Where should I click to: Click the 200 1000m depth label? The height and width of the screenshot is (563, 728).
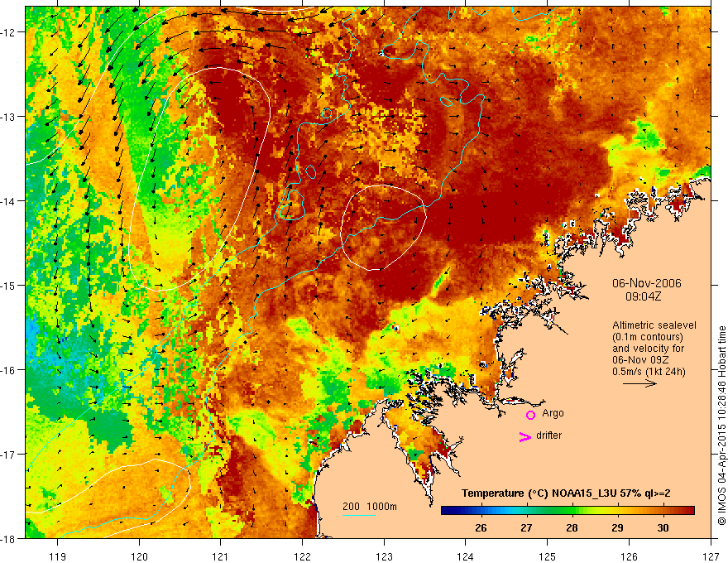[x=370, y=507]
